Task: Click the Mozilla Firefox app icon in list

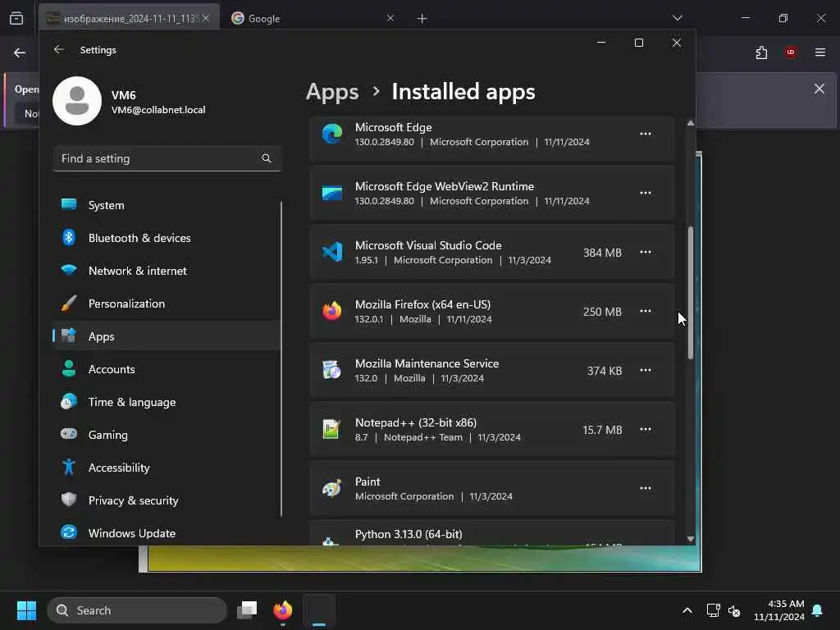Action: [x=332, y=311]
